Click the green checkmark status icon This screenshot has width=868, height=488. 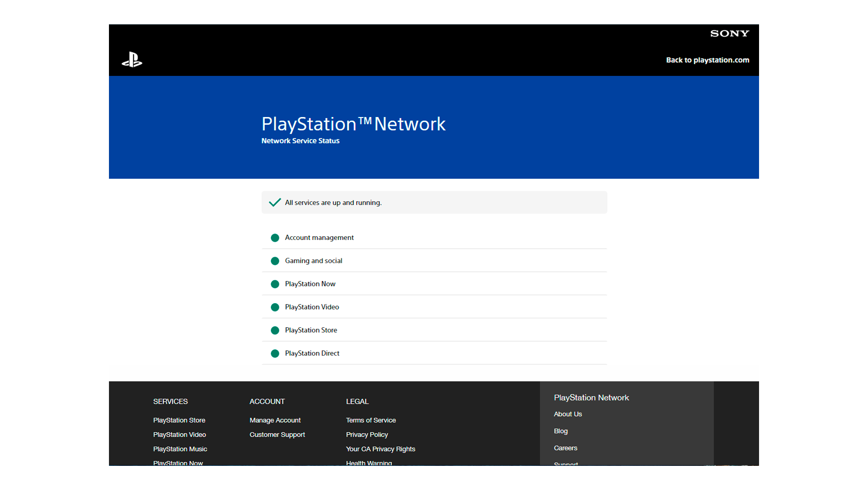tap(275, 202)
